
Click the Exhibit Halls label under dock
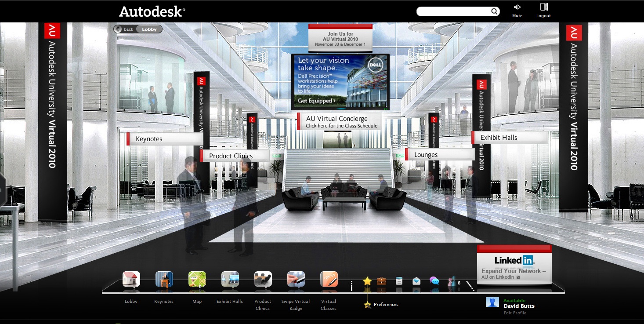click(230, 302)
